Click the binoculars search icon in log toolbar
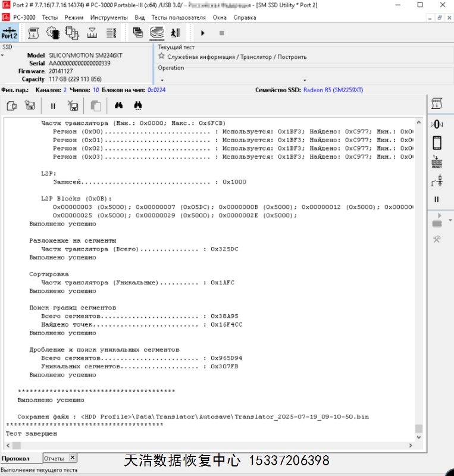Image resolution: width=454 pixels, height=476 pixels. click(118, 106)
